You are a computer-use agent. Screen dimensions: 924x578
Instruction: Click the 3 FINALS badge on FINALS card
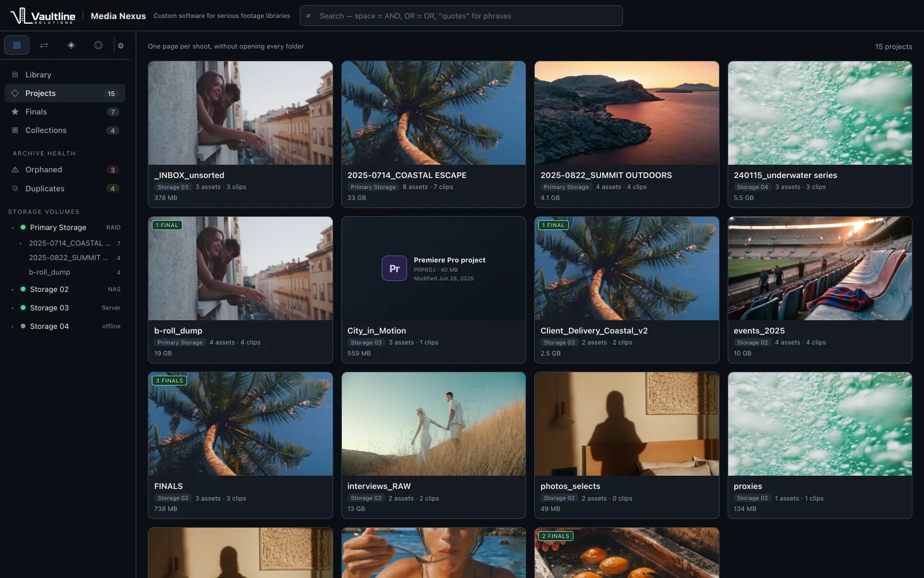[169, 381]
